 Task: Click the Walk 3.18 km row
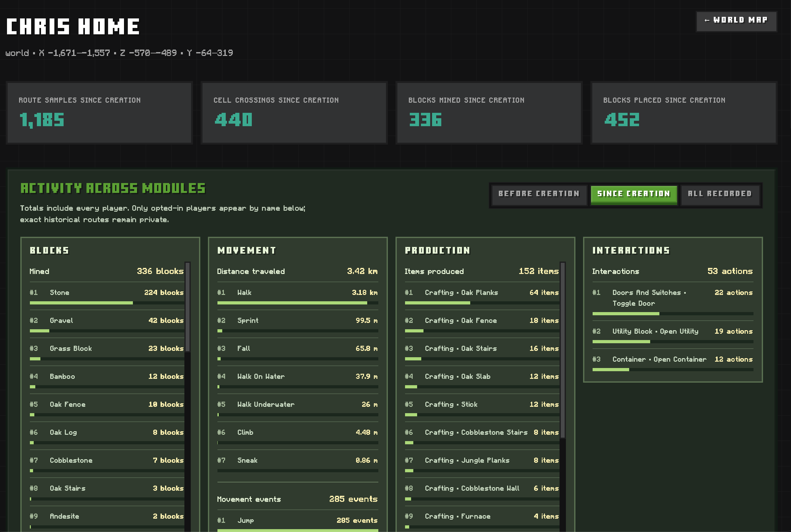pos(298,296)
